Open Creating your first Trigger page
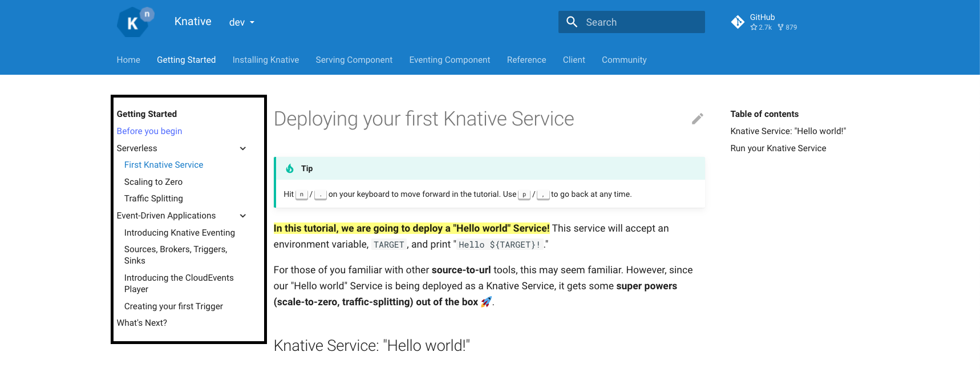The width and height of the screenshot is (980, 372). 173,306
